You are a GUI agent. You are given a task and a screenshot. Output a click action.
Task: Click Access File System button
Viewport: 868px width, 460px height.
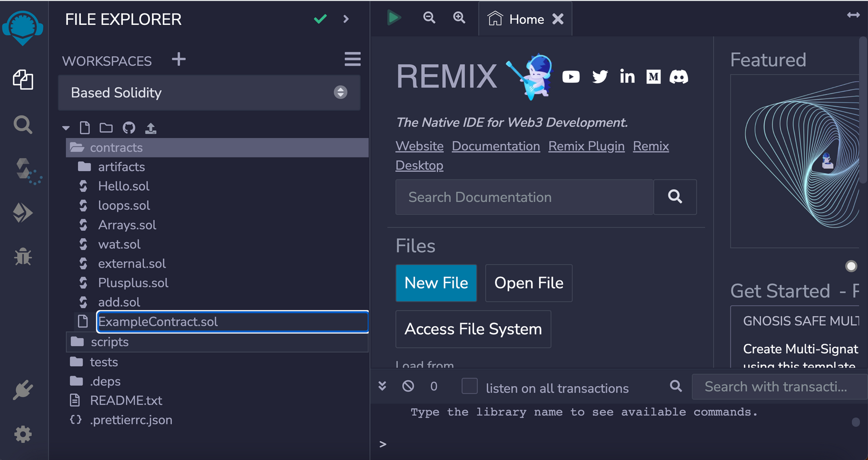pos(473,329)
